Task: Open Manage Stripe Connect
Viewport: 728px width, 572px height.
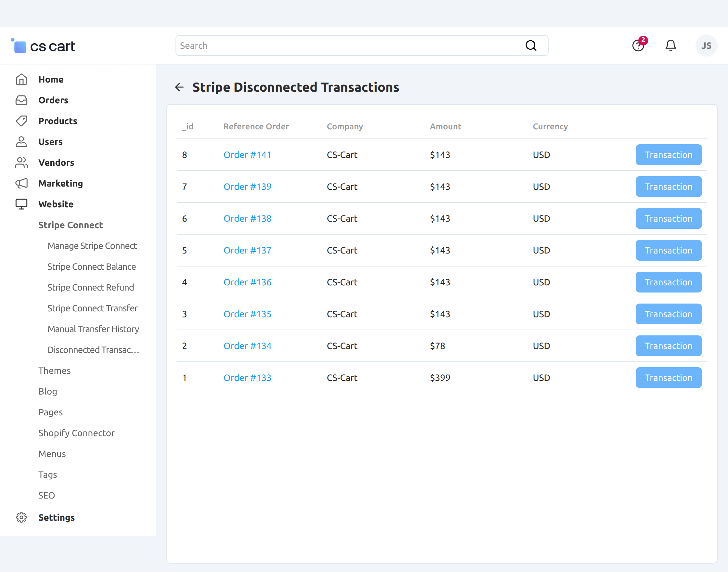Action: [x=92, y=245]
